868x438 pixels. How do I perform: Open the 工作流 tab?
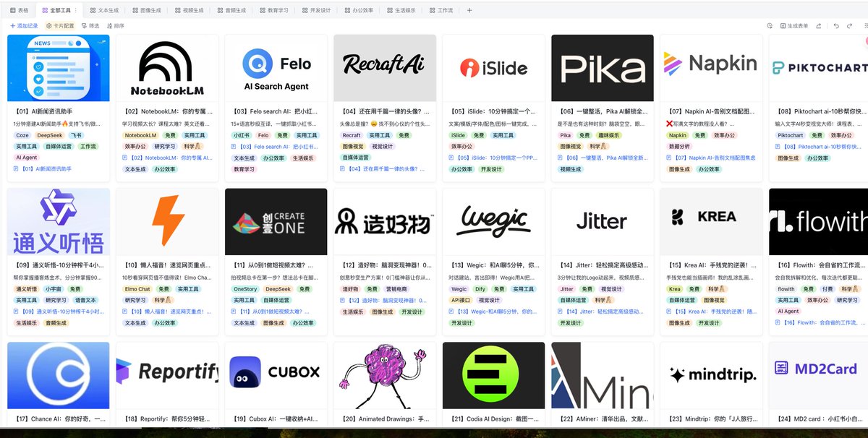[441, 11]
